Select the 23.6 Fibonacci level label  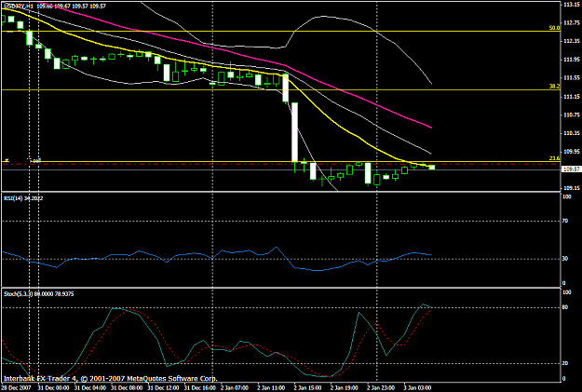pyautogui.click(x=555, y=158)
